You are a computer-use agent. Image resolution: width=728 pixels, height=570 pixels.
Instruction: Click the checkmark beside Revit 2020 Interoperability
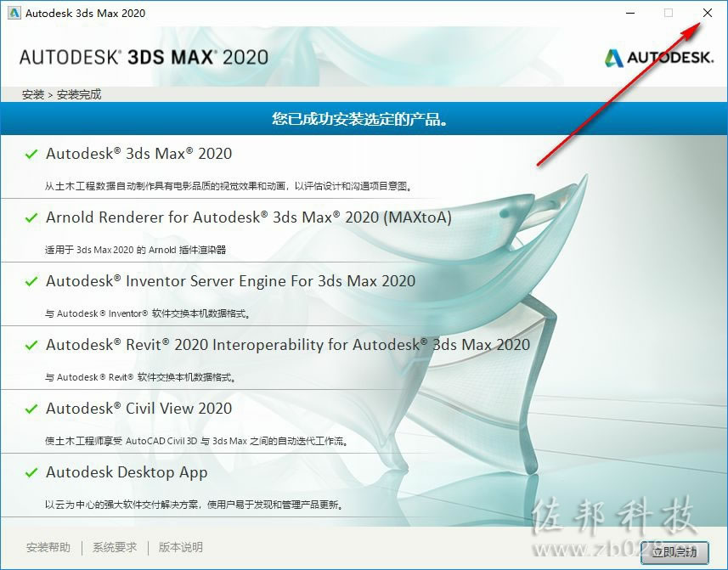(x=31, y=345)
